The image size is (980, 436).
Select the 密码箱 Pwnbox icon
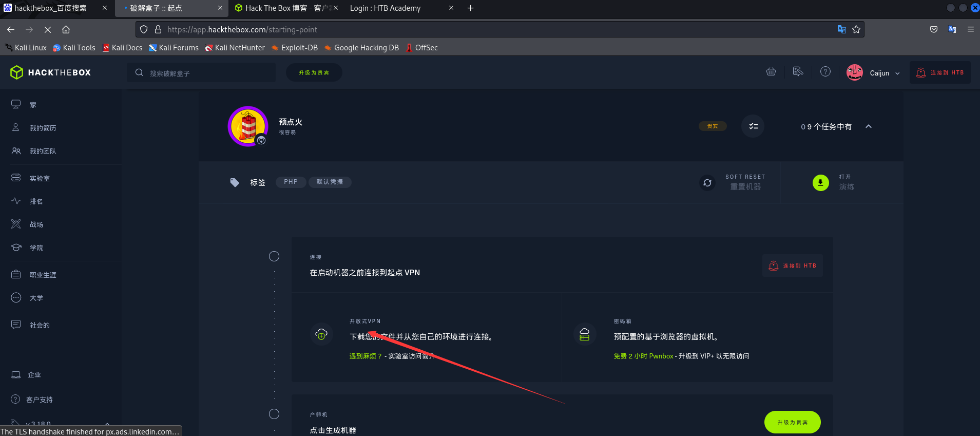click(x=585, y=335)
